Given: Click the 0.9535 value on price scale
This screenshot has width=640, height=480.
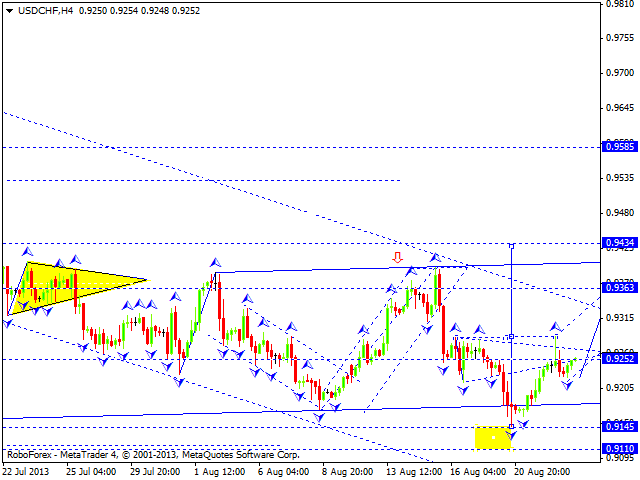Looking at the screenshot, I should click(x=618, y=178).
